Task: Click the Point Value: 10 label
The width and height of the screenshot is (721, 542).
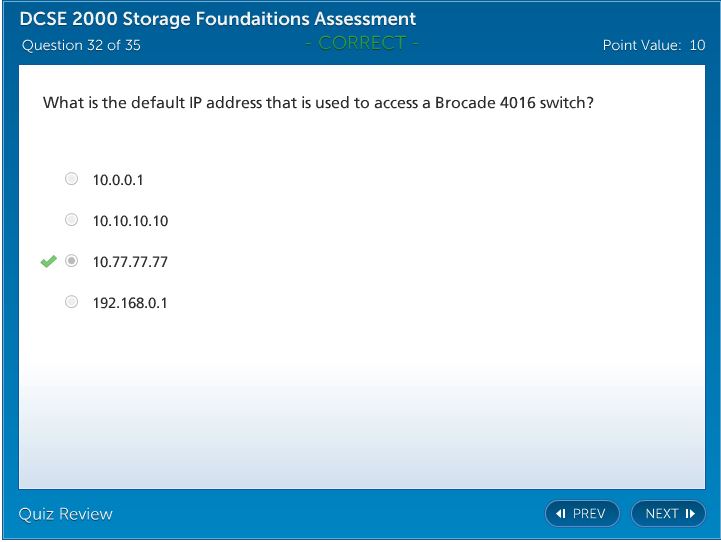Action: coord(653,45)
